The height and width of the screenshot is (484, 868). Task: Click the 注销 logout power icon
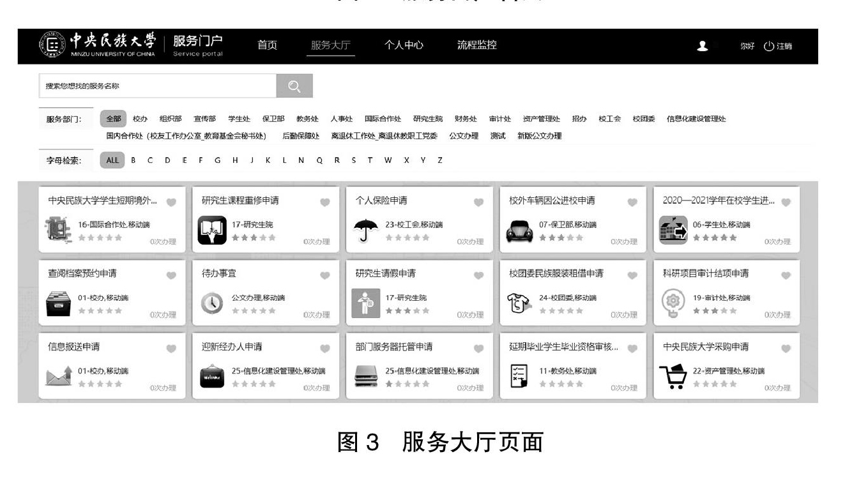pos(769,47)
